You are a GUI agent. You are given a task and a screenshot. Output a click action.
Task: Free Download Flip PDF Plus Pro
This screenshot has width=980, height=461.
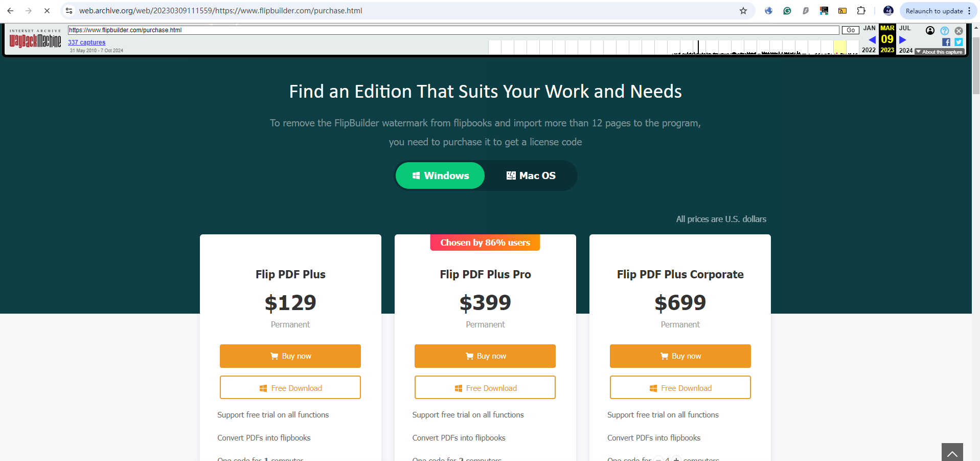click(x=485, y=387)
